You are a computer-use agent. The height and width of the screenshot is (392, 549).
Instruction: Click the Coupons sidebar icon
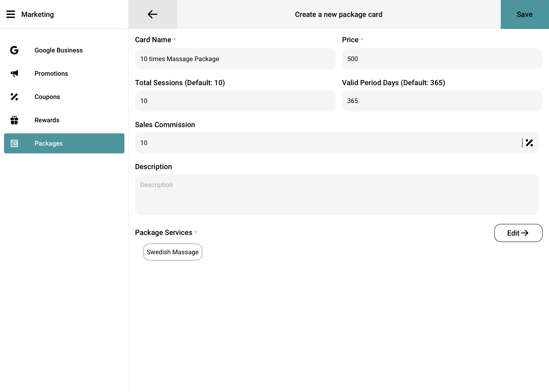pyautogui.click(x=14, y=97)
